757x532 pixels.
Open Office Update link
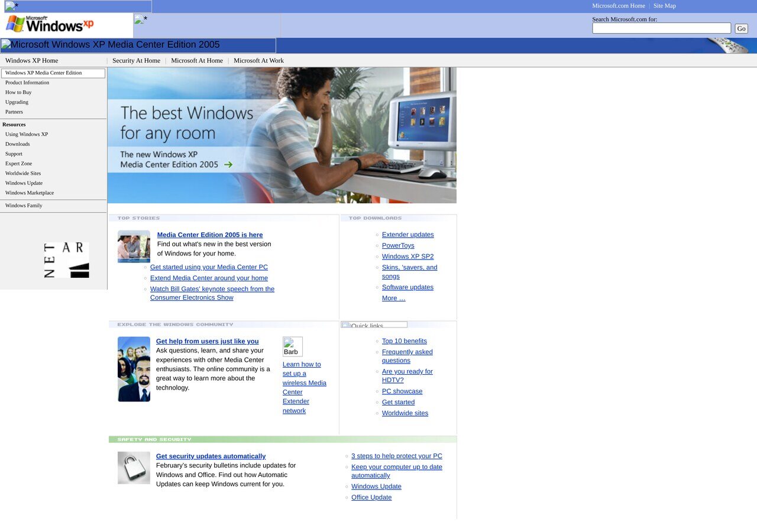pyautogui.click(x=371, y=498)
